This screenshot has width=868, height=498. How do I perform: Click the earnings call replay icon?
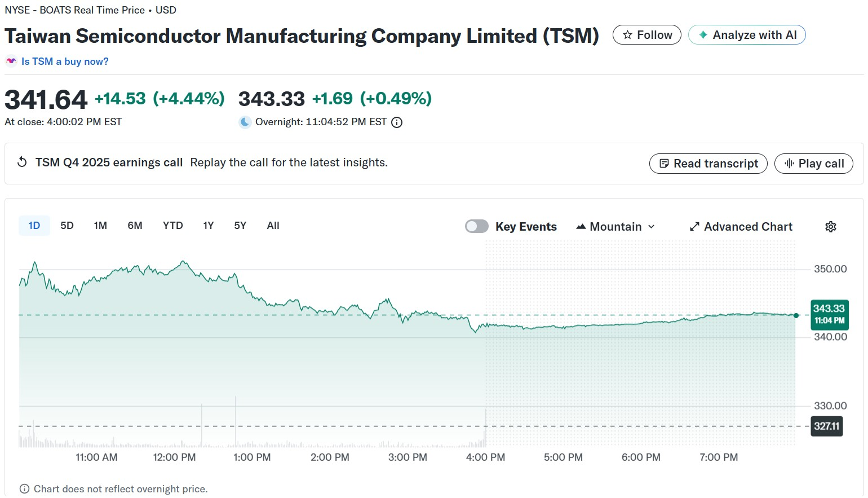(x=22, y=162)
